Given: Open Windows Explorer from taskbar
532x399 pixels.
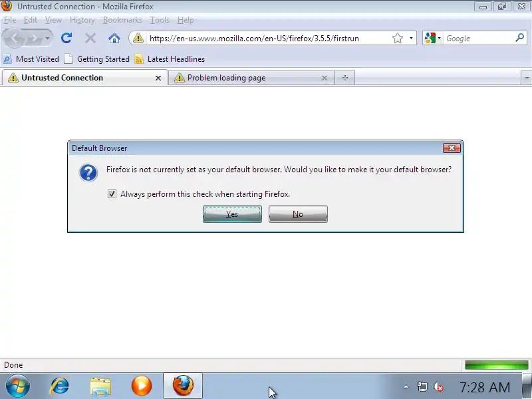Looking at the screenshot, I should 100,386.
